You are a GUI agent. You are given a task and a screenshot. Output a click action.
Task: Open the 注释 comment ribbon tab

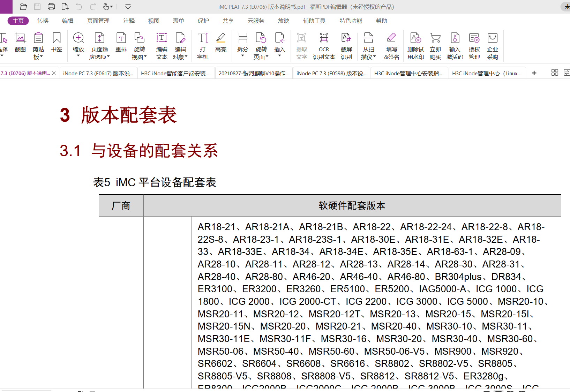click(x=129, y=21)
